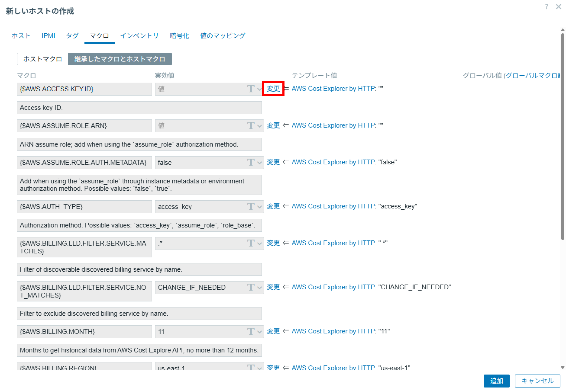Expand the type dropdown for ASSUME.ROLE.AUTH.METADATA
Image resolution: width=566 pixels, height=392 pixels.
[x=254, y=163]
